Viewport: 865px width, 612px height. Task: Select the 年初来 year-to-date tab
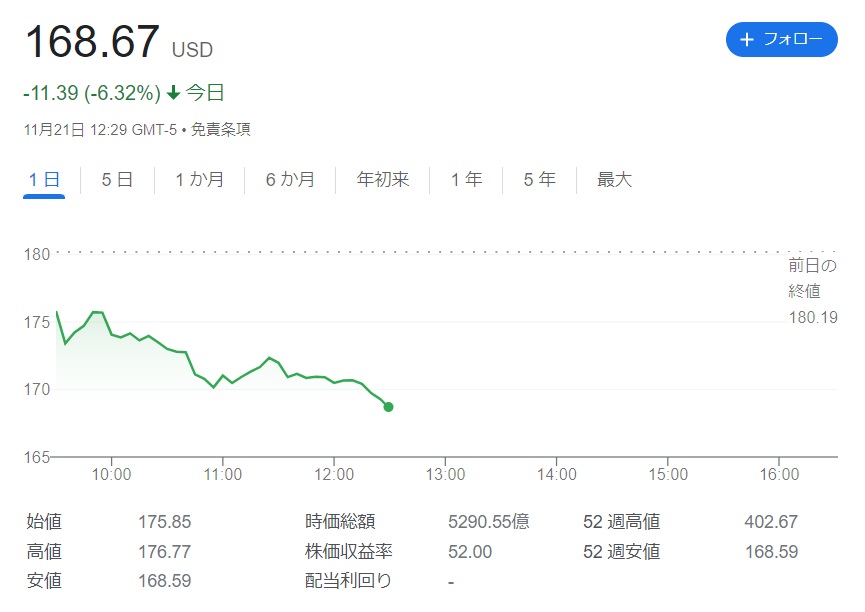pyautogui.click(x=383, y=180)
